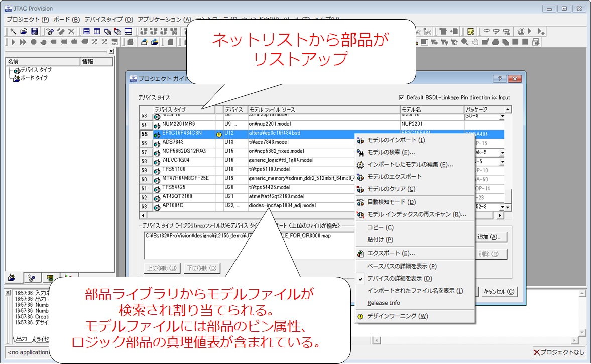Select the 出力 tab in the log pane
This screenshot has width=591, height=364.
point(22,339)
